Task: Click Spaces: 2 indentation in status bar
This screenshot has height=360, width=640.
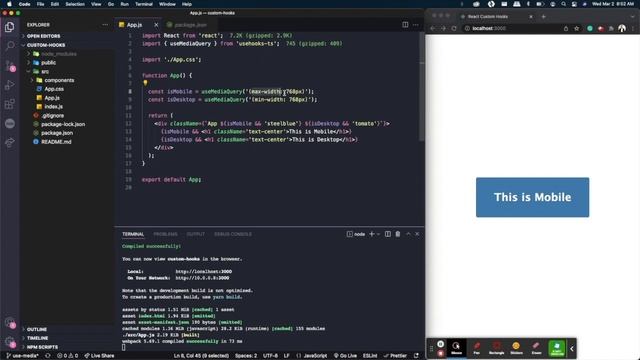Action: [246, 356]
